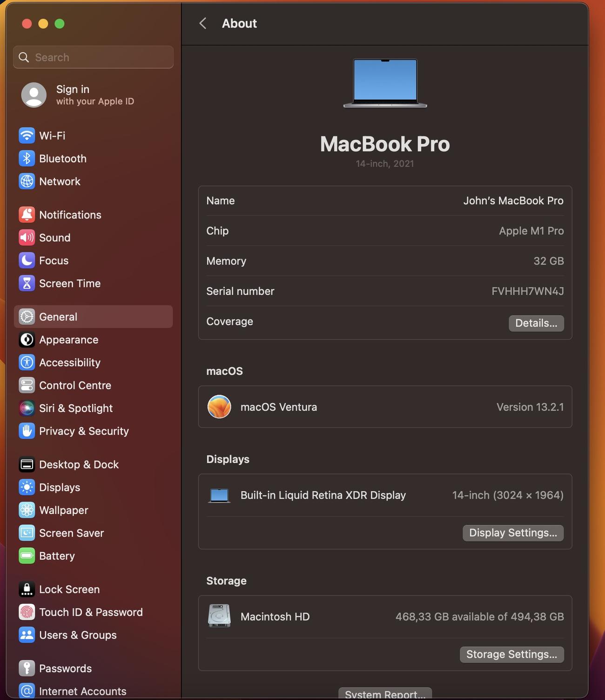The width and height of the screenshot is (605, 700).
Task: Click the MacBook Pro illustration
Action: click(x=385, y=83)
